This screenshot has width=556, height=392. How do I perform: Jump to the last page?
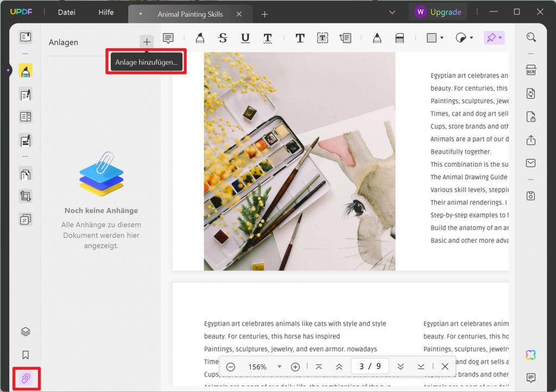click(421, 367)
